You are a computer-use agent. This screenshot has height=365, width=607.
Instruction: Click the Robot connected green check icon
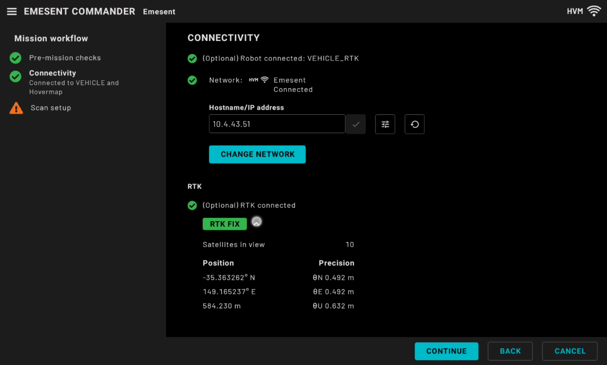192,58
